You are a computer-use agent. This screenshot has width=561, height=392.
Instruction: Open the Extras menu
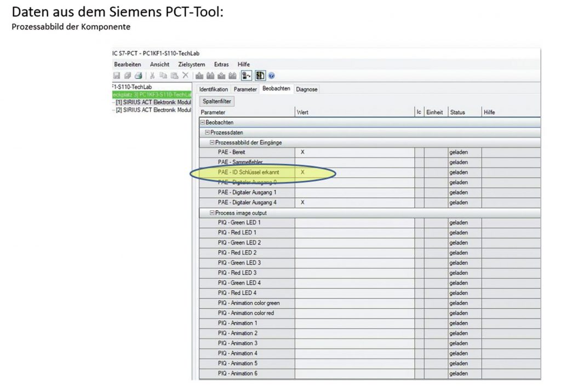tap(221, 64)
